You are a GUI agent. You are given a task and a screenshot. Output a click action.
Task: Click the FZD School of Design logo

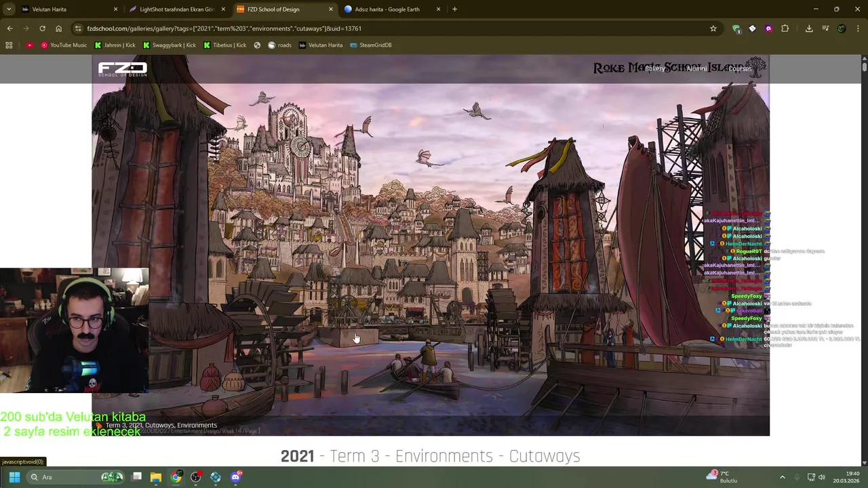[x=123, y=68]
